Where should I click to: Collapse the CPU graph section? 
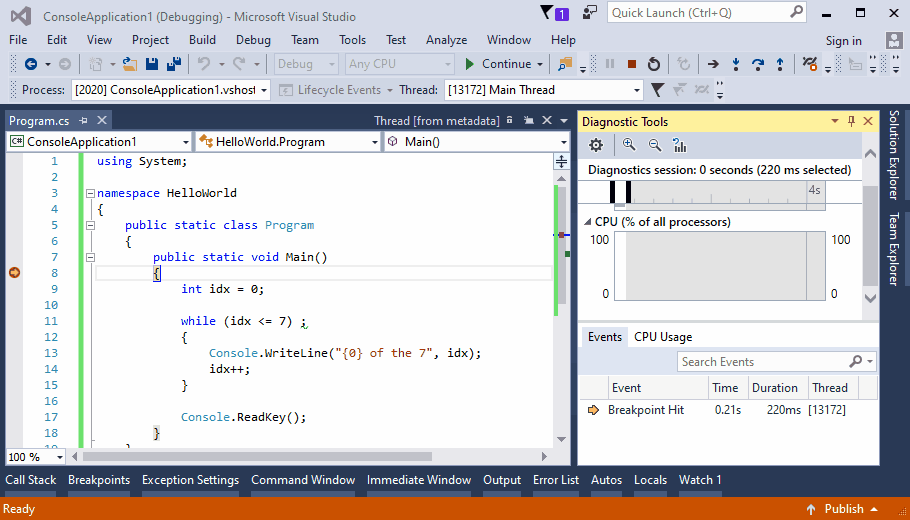click(x=587, y=222)
